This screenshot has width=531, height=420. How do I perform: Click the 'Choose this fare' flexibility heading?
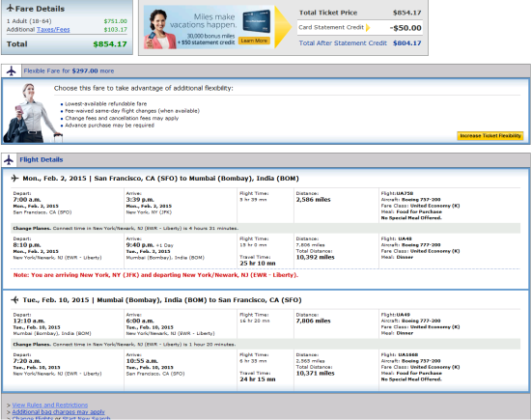(x=143, y=88)
